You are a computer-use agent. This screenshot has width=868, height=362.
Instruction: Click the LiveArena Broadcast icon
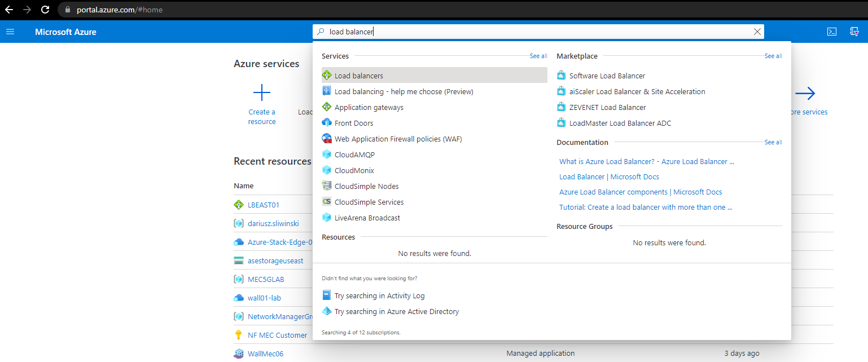coord(326,218)
